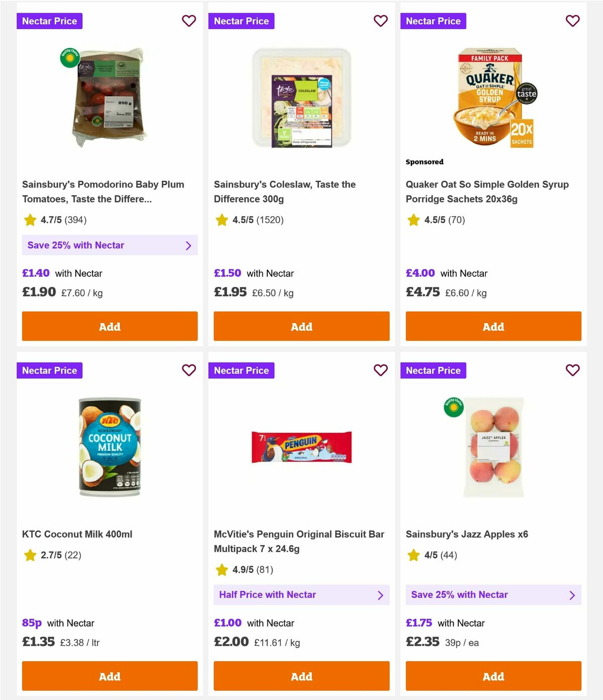Favourite the Sainsbury's Pomodorino Baby Plum Tomatoes
The width and height of the screenshot is (603, 700).
pyautogui.click(x=189, y=21)
